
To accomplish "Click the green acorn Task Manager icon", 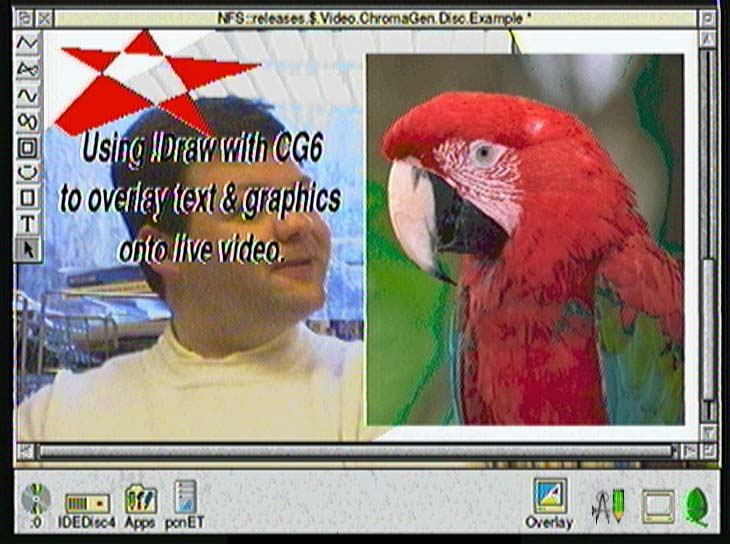I will click(x=696, y=506).
